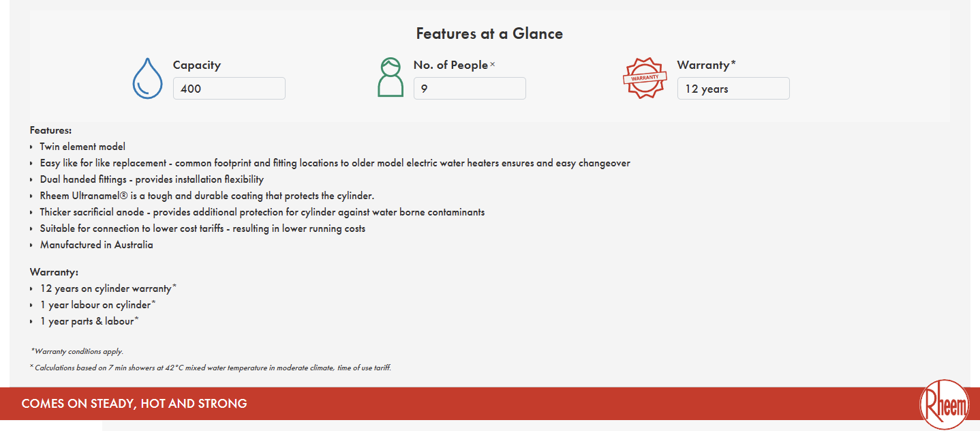Click the Features at a Glance heading
The image size is (980, 431).
point(489,33)
